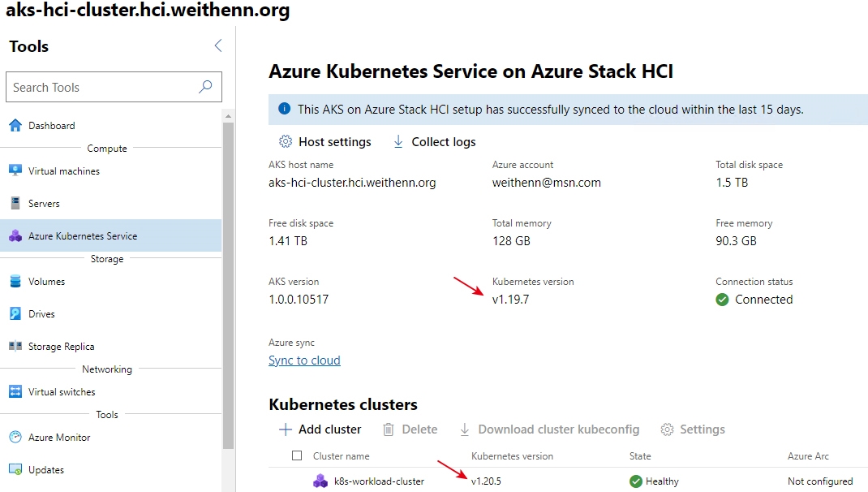Click the sidebar scrollbar up arrow
The height and width of the screenshot is (492, 868).
click(x=228, y=116)
